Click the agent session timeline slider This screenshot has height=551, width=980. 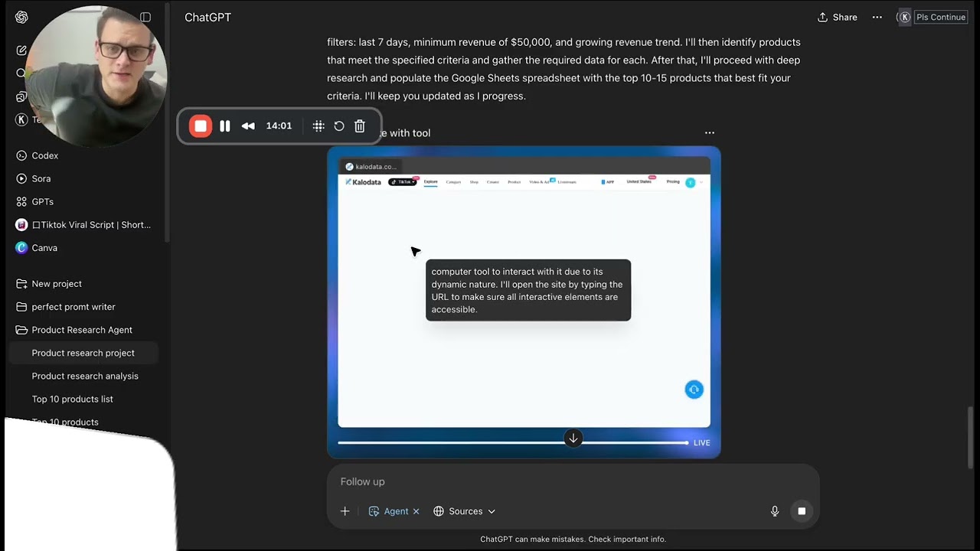coord(513,442)
